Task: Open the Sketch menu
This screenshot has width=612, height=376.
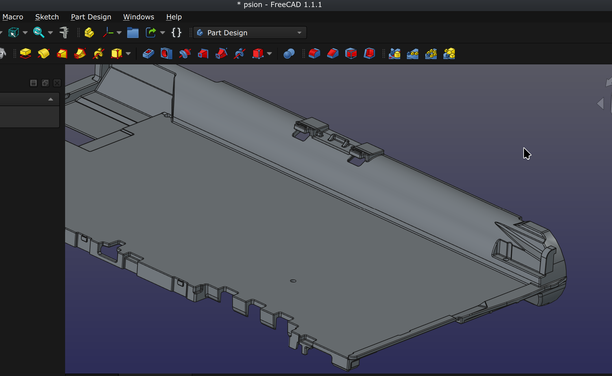Action: pyautogui.click(x=47, y=17)
